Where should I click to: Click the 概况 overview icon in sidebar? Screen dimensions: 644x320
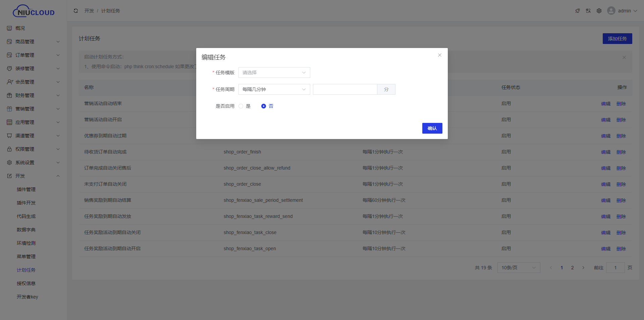click(9, 28)
